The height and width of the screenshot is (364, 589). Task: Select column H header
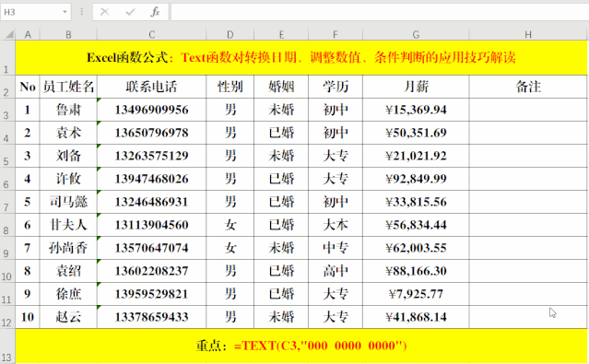click(528, 35)
